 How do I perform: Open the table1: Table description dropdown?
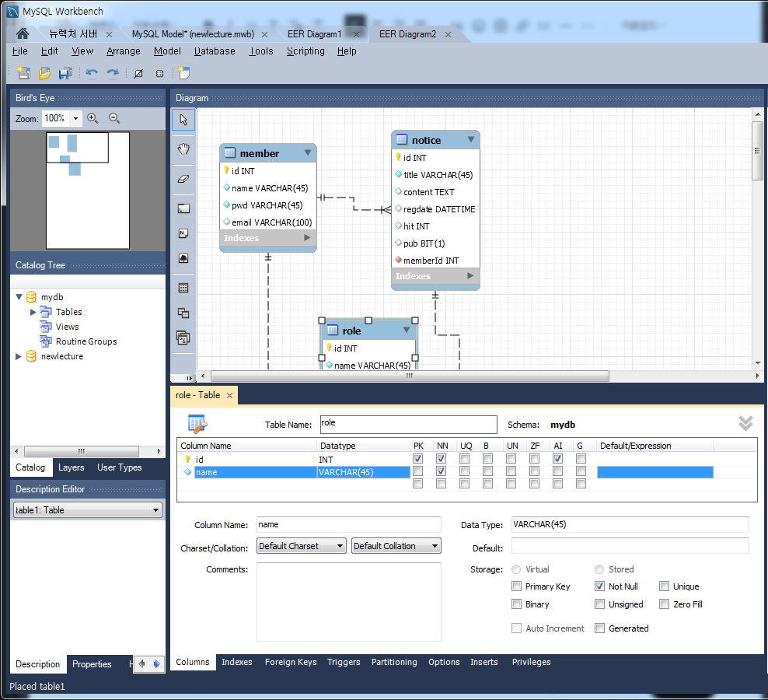[88, 509]
